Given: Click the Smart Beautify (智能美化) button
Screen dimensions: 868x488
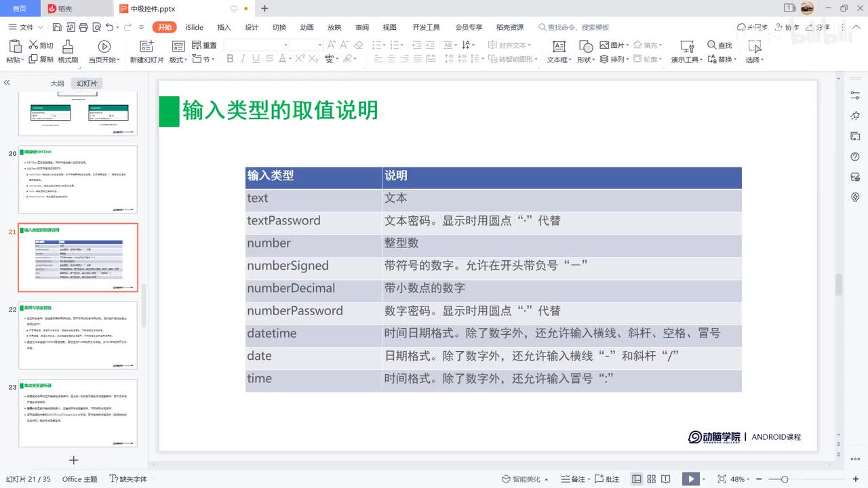Looking at the screenshot, I should tap(525, 479).
